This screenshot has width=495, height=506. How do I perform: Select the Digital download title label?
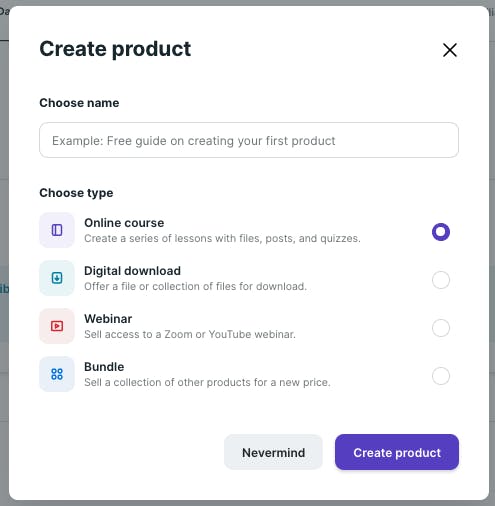(x=132, y=271)
